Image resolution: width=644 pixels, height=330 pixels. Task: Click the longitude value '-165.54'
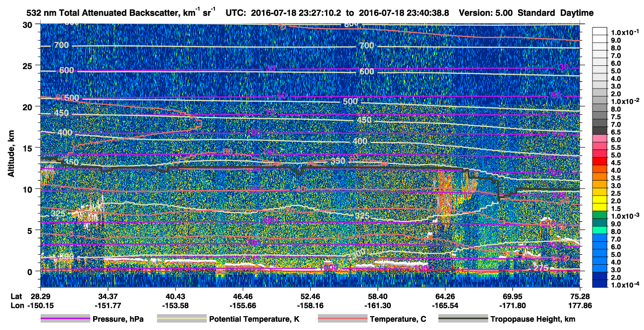(x=445, y=305)
